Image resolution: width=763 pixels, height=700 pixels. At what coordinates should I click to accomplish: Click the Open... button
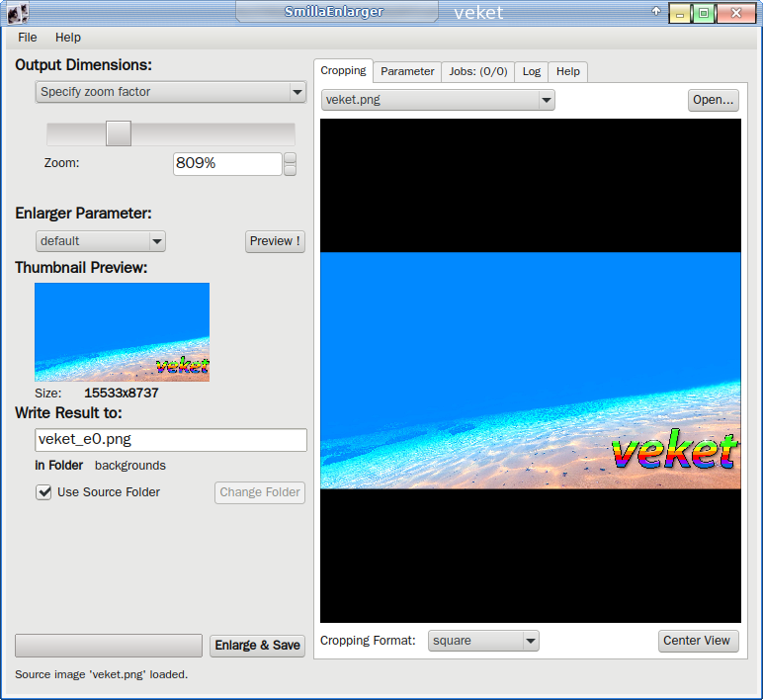point(714,100)
